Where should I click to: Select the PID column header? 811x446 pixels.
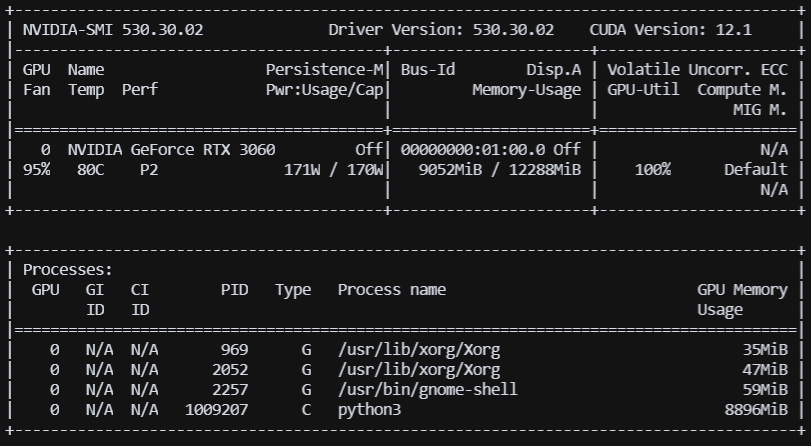pos(234,290)
